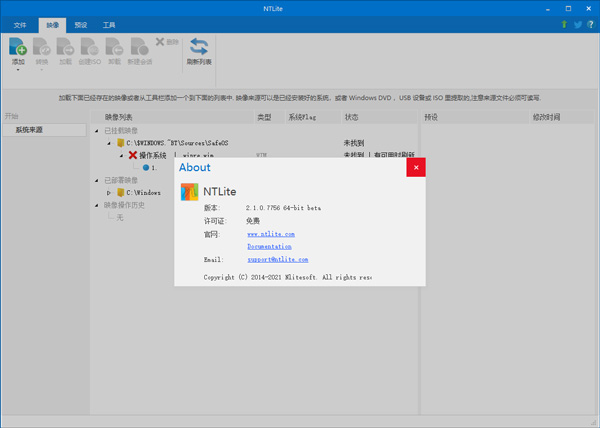Image resolution: width=600 pixels, height=428 pixels.
Task: Click the 转换 (Convert) toolbar icon
Action: [x=42, y=47]
